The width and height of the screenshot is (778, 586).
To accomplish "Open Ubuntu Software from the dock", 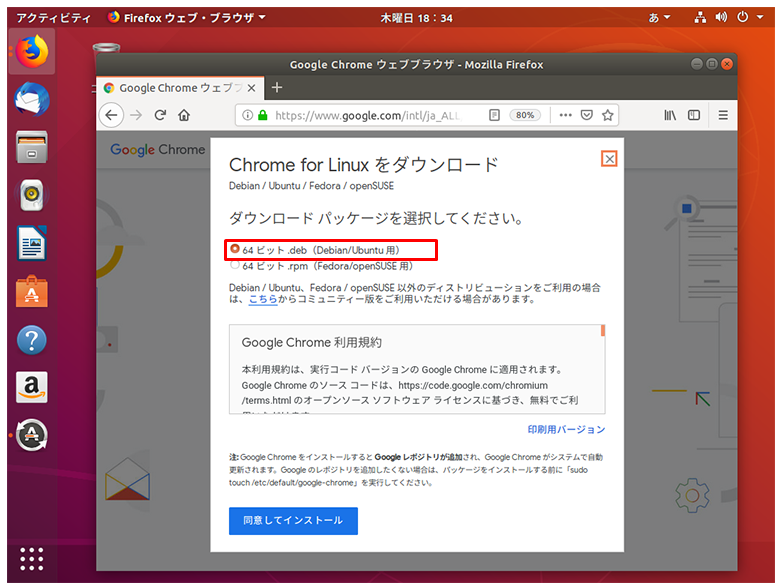I will (x=32, y=291).
